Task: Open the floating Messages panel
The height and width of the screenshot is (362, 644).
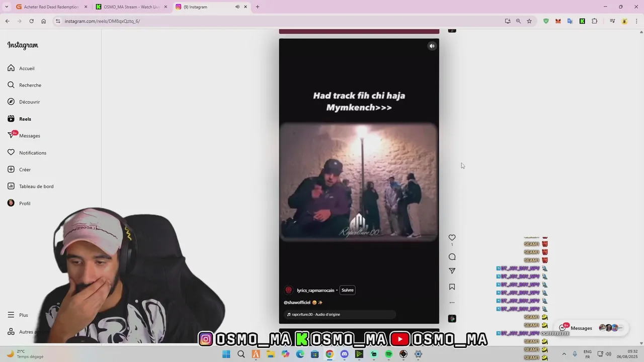Action: tap(591, 328)
